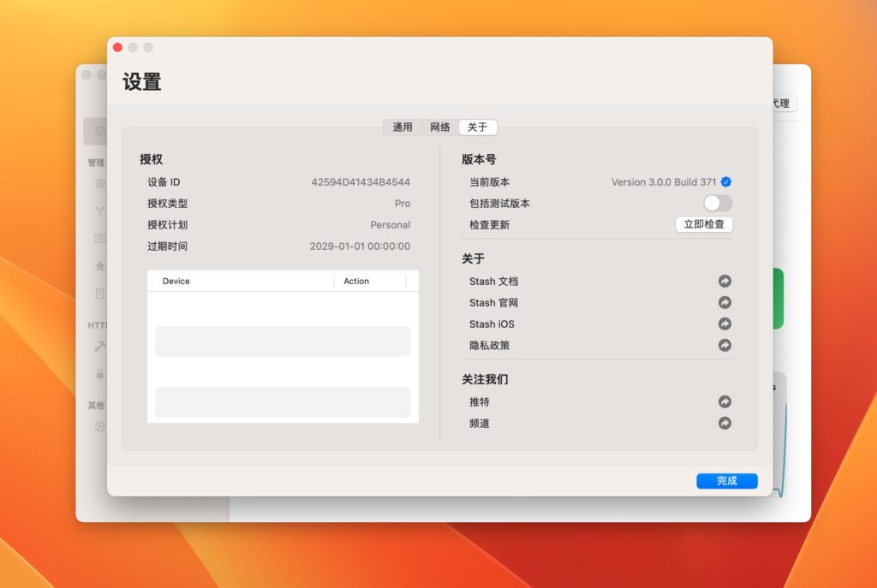Open the 频道 link arrow

(725, 423)
